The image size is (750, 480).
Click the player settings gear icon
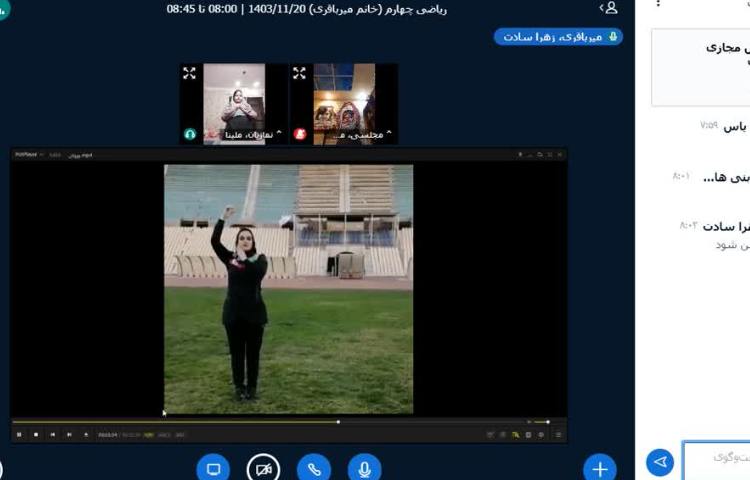click(x=541, y=435)
